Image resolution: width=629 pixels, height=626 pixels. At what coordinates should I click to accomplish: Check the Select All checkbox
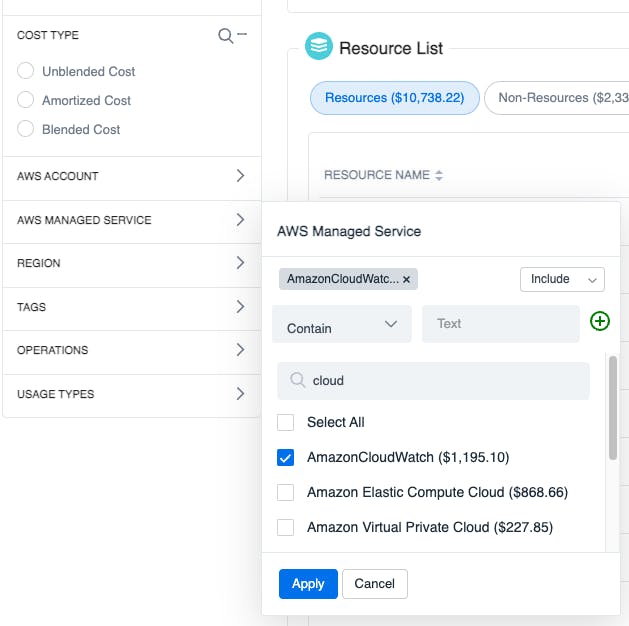pyautogui.click(x=286, y=422)
